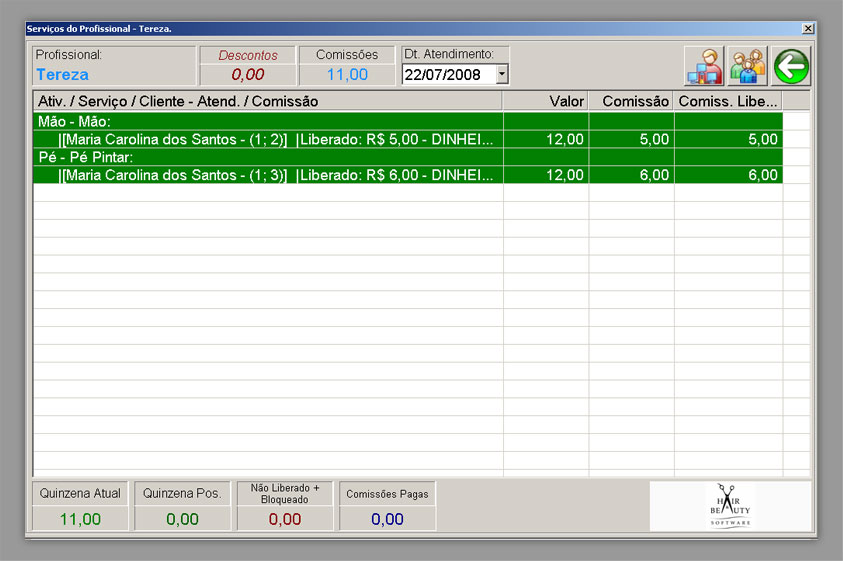This screenshot has height=561, width=843.
Task: Click the Hair Beauty Software logo
Action: point(730,506)
